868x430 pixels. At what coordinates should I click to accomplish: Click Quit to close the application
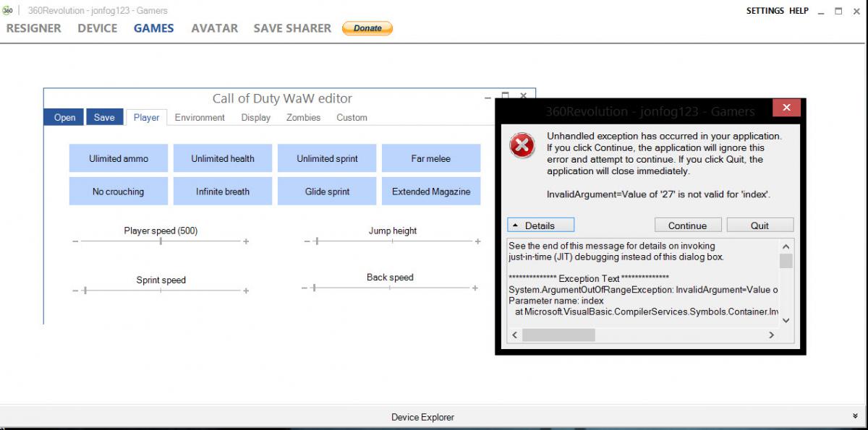759,225
